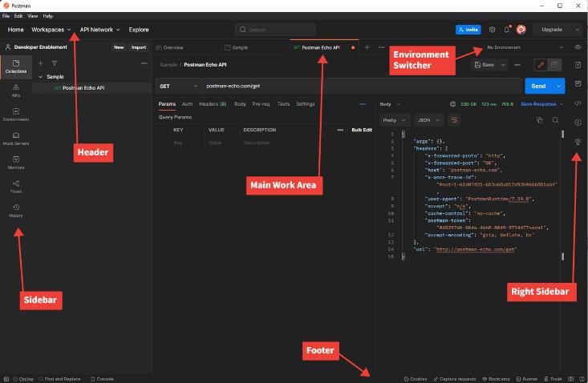Click the Import button
This screenshot has height=383, width=588.
click(x=139, y=47)
